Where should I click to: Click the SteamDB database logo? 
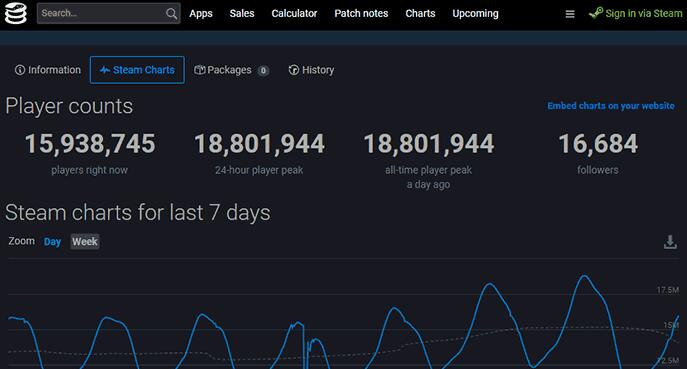[15, 13]
